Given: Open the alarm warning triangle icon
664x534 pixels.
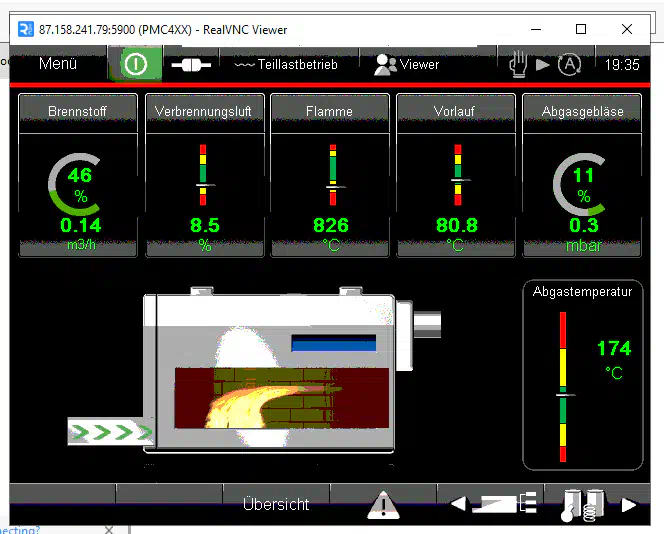Looking at the screenshot, I should pos(383,505).
